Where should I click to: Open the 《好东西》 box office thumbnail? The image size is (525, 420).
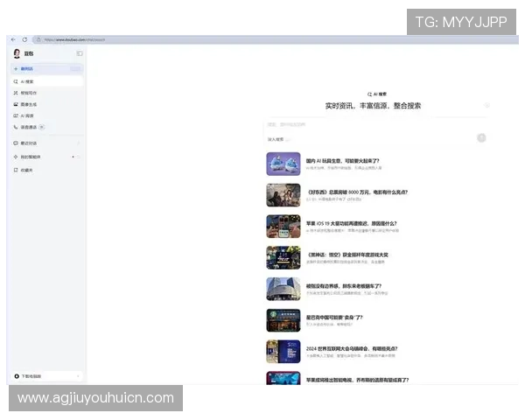click(283, 195)
